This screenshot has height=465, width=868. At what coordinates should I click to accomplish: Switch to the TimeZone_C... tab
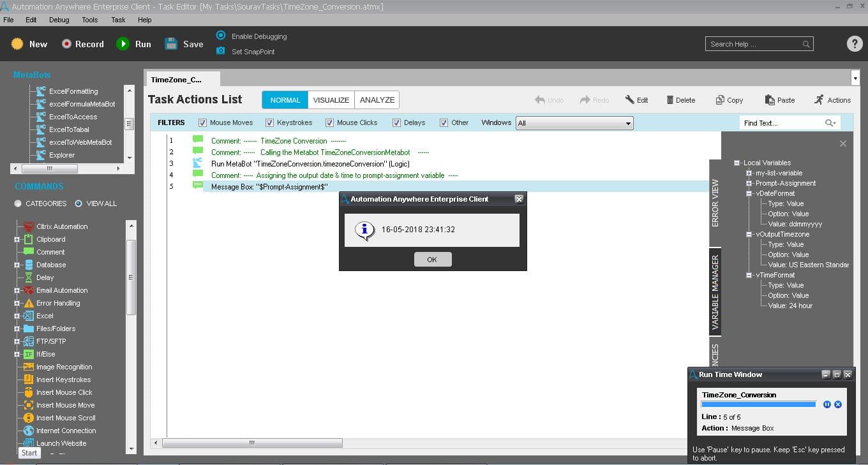(183, 79)
